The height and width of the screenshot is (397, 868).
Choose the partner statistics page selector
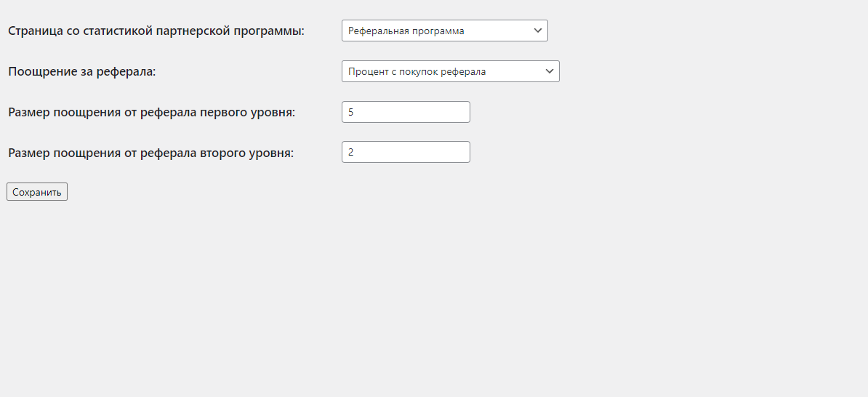444,31
